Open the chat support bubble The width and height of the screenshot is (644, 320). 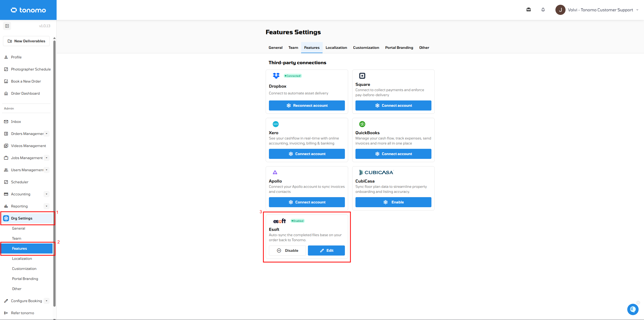coord(633,309)
